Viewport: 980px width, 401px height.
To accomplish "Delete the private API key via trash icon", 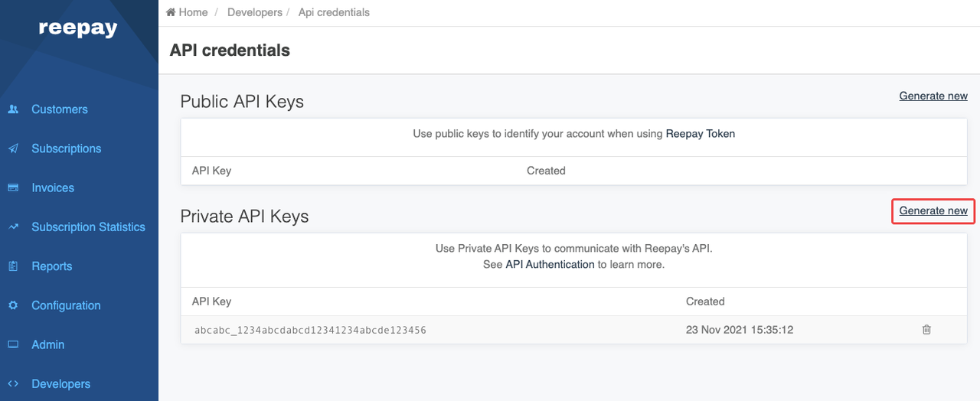I will (926, 330).
